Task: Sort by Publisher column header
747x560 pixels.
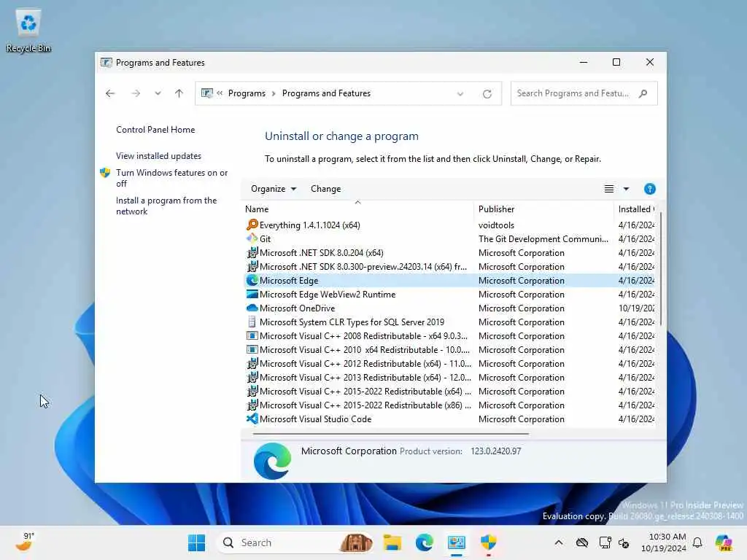Action: coord(543,209)
